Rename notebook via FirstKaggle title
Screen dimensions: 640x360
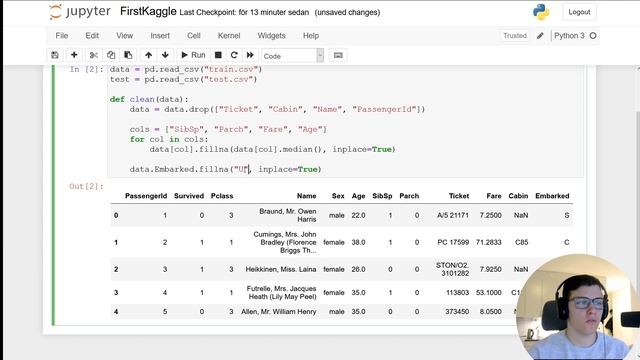tap(148, 12)
